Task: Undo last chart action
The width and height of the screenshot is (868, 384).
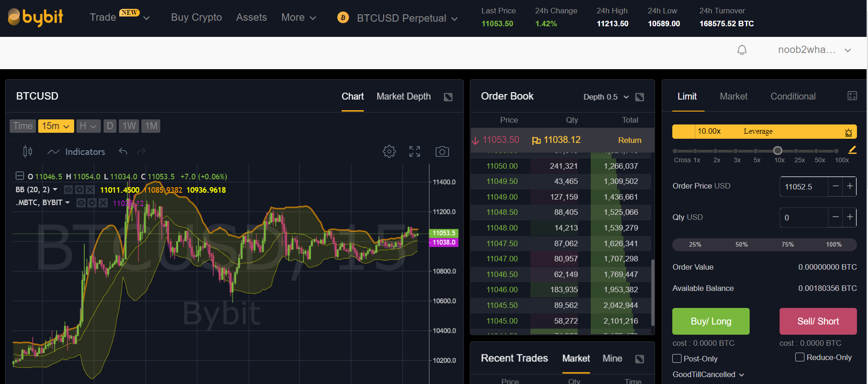Action: [123, 151]
